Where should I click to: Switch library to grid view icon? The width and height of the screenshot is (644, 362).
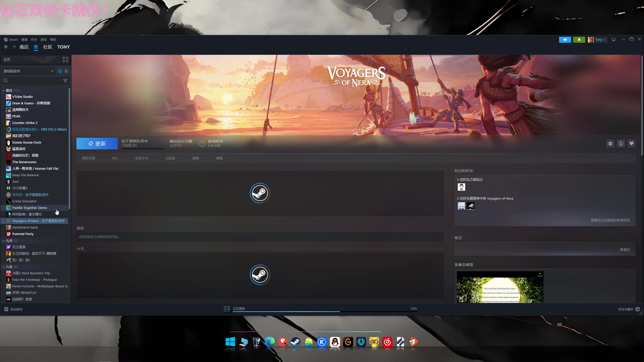tap(65, 60)
